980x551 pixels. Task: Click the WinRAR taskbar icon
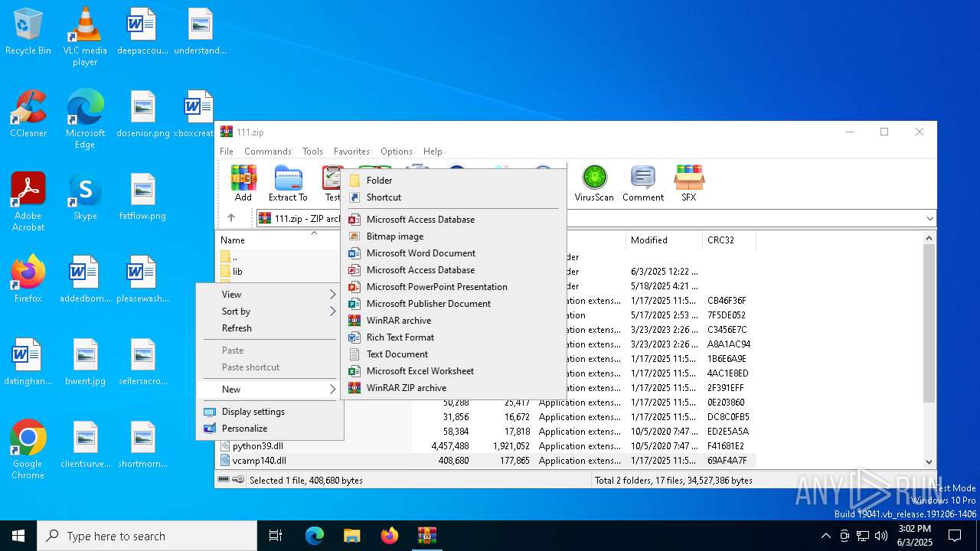[x=426, y=536]
